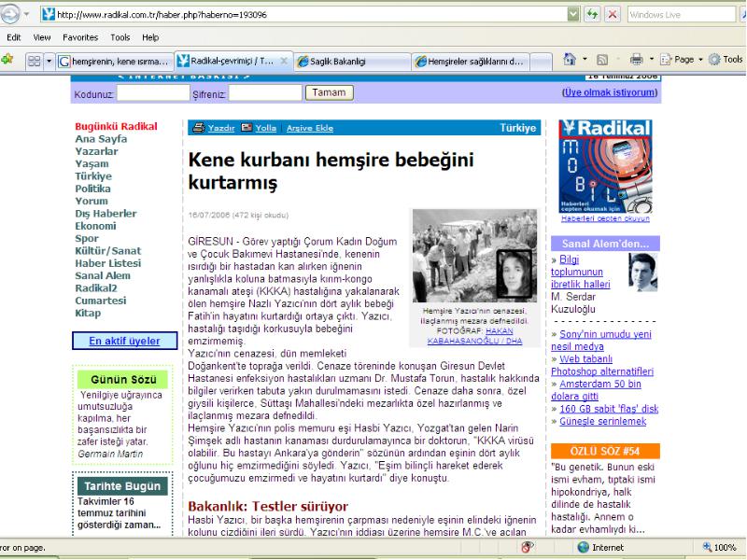
Task: Open 'Web tabanlı Photoshop alternatifleri' link
Action: click(602, 365)
